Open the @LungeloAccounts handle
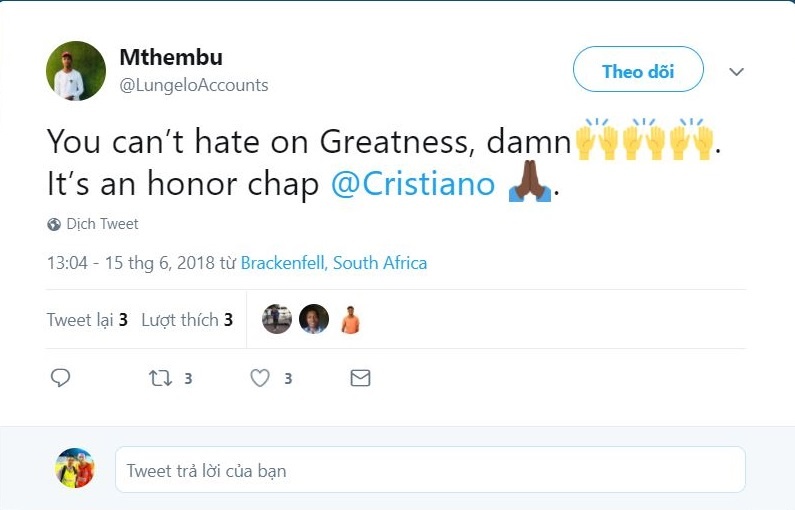This screenshot has width=795, height=510. [x=194, y=85]
